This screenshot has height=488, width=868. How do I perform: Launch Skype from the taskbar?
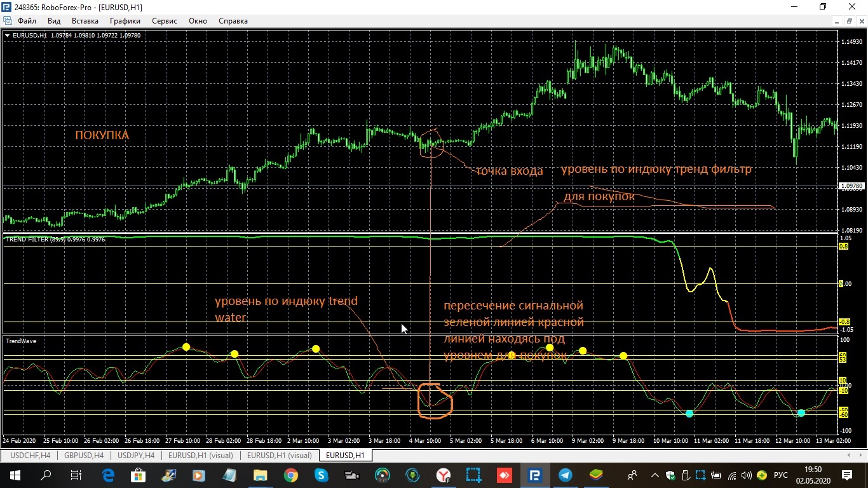point(321,475)
